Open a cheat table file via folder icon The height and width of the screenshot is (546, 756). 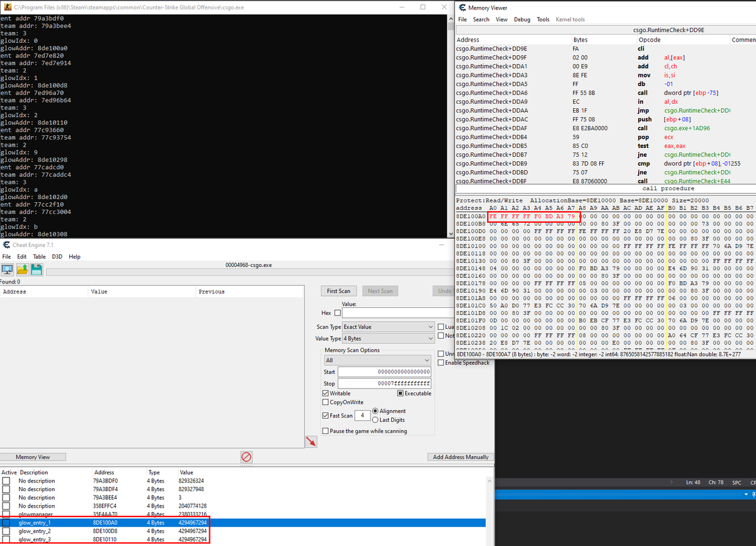coord(22,270)
